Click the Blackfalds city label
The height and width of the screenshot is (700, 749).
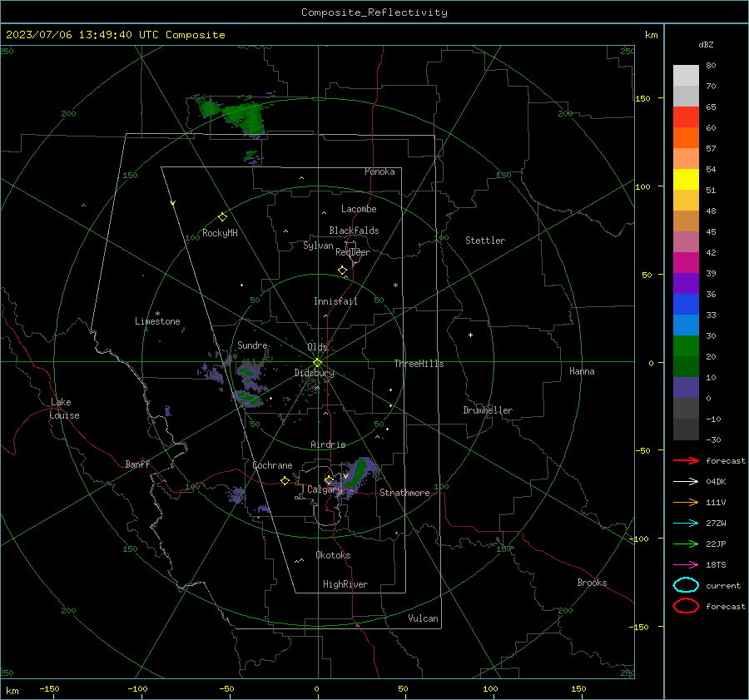point(354,231)
